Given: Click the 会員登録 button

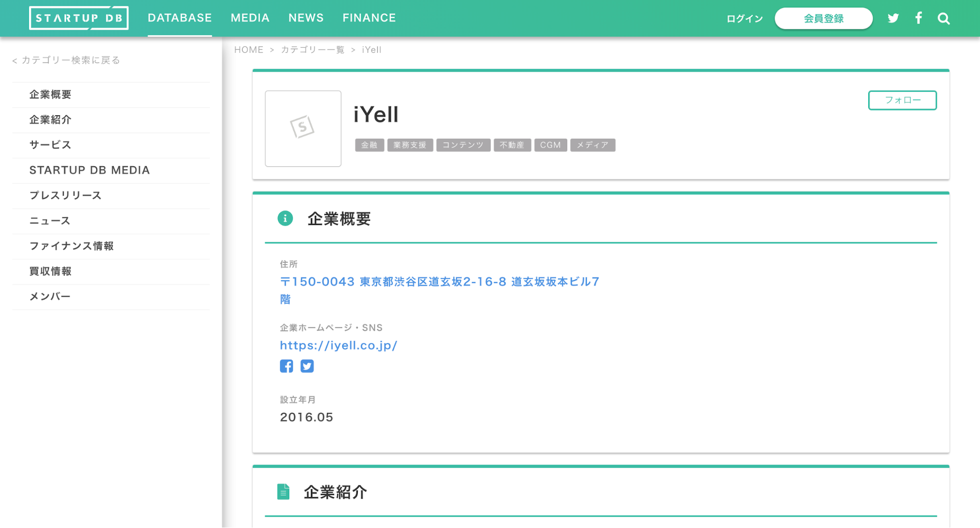Looking at the screenshot, I should 824,19.
